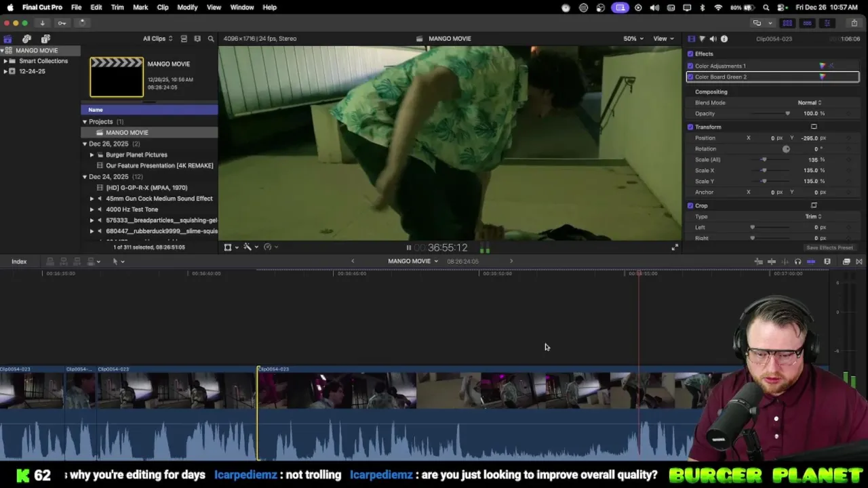
Task: Show the Transitions browser icon
Action: pos(859,262)
